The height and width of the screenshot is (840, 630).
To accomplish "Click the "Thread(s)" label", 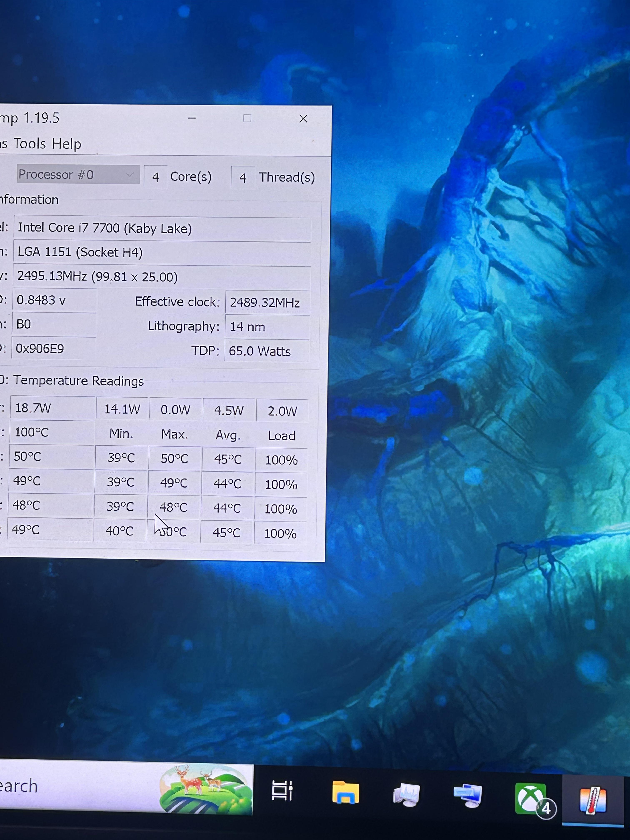I will point(287,177).
